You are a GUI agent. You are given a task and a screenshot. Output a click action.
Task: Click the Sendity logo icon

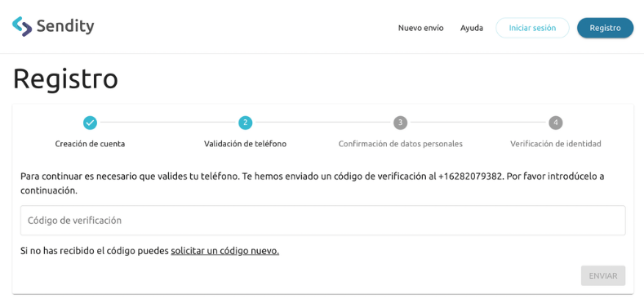click(x=22, y=26)
